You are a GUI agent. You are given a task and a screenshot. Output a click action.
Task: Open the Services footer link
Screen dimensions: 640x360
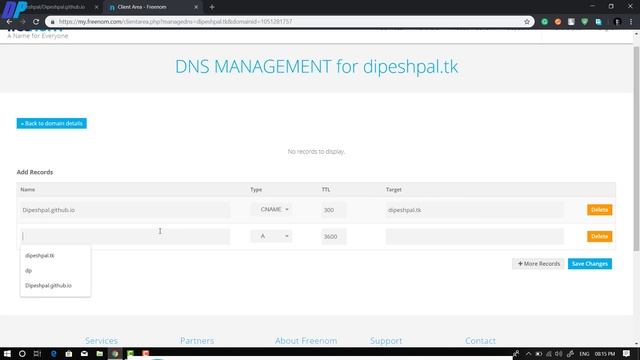(x=101, y=340)
